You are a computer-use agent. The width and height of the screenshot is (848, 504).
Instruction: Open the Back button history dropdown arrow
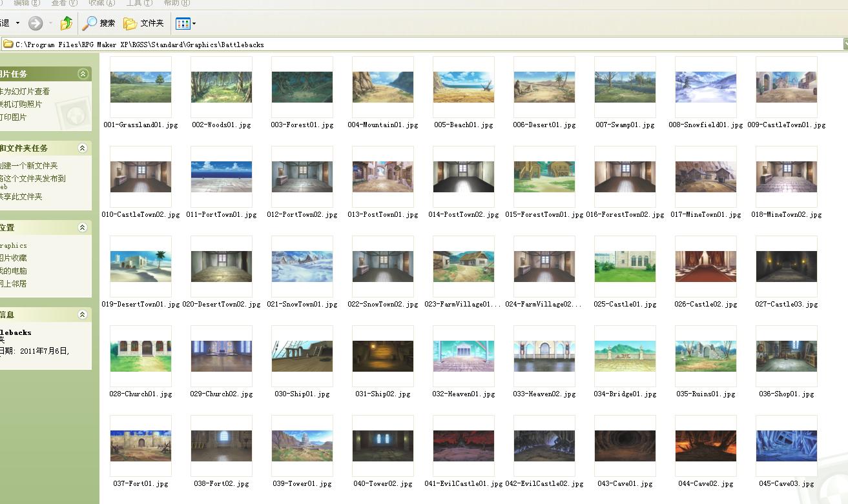point(17,23)
